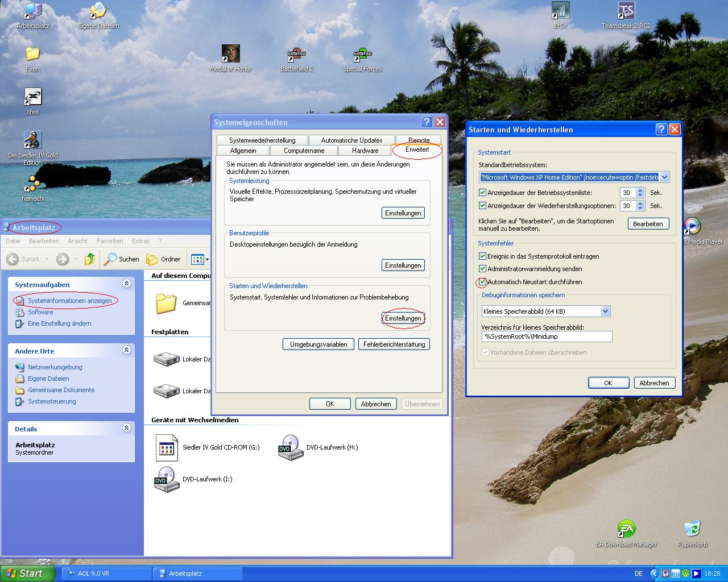Collapse the Systemaufgaben panel

[126, 284]
